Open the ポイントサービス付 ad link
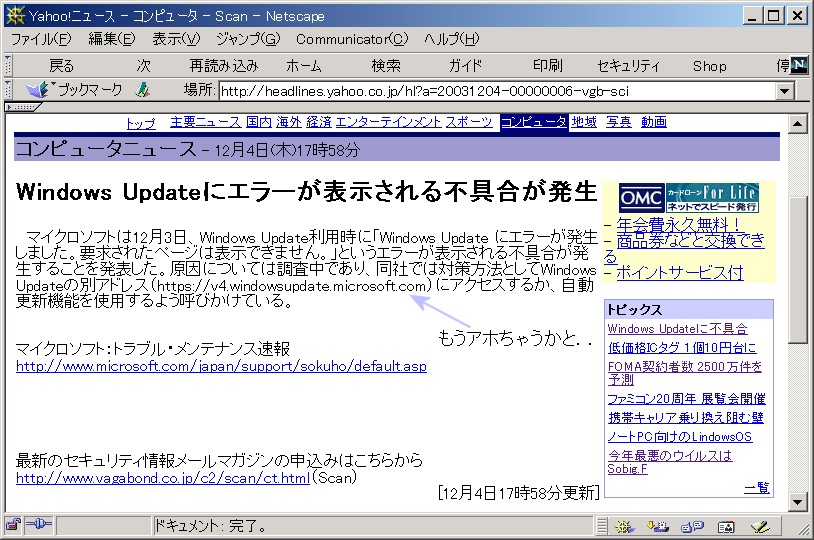The height and width of the screenshot is (540, 814). click(x=680, y=273)
